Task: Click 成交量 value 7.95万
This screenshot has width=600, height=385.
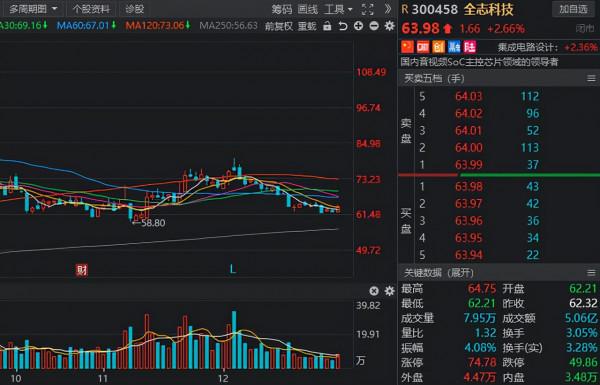Action: [479, 318]
